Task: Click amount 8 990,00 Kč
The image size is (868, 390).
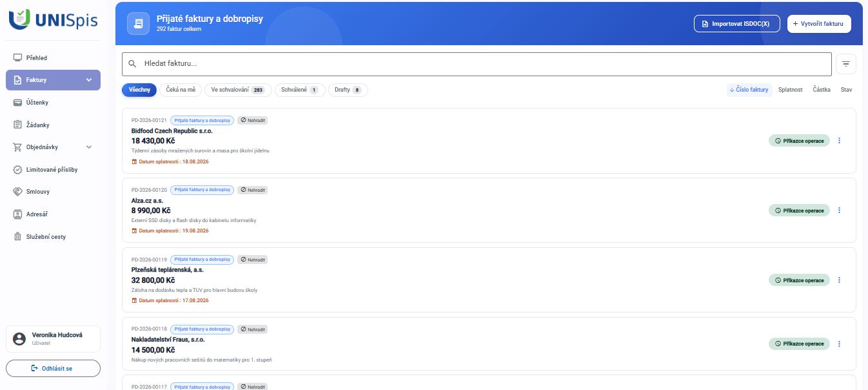Action: [151, 210]
